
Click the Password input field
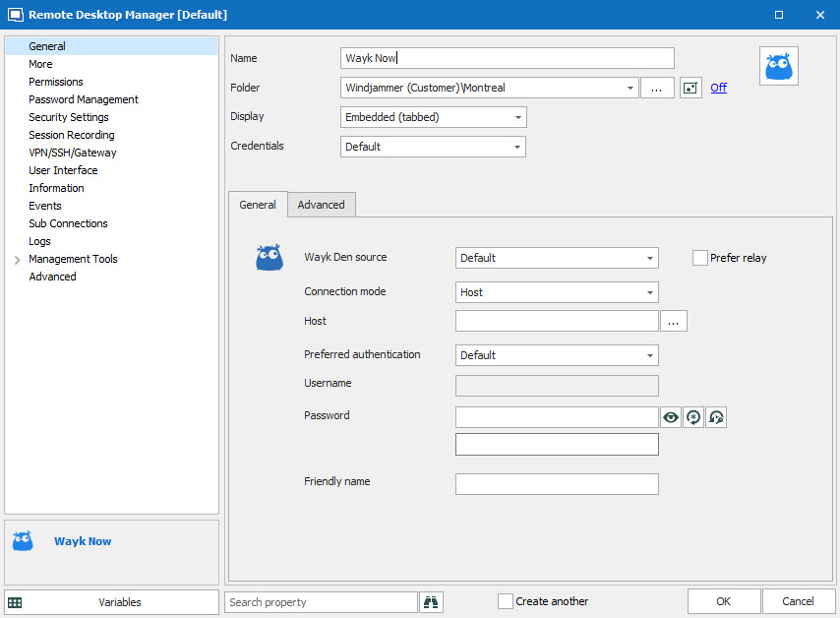click(557, 417)
